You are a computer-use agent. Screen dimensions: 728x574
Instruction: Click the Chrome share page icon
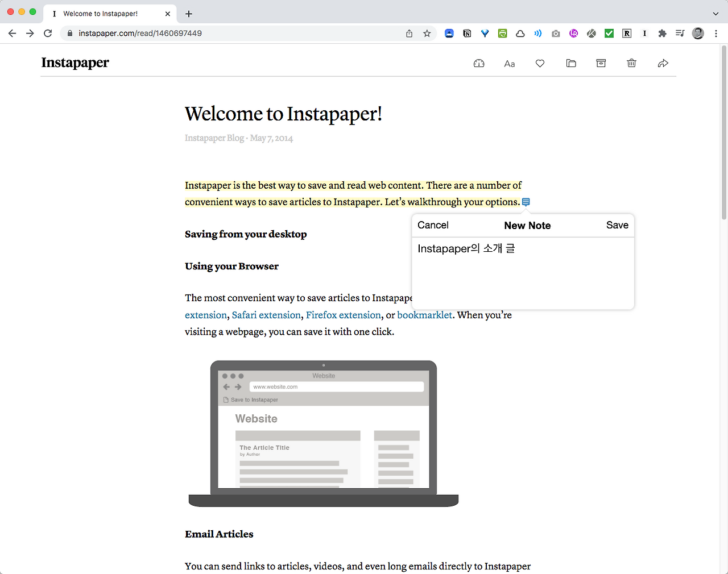409,34
